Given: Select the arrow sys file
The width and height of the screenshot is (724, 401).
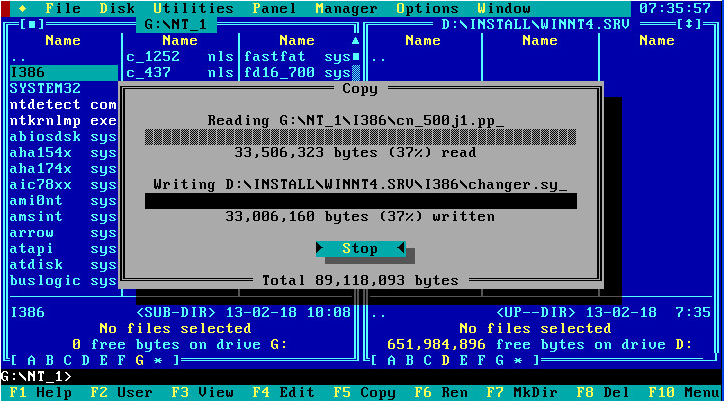Looking at the screenshot, I should pos(63,233).
